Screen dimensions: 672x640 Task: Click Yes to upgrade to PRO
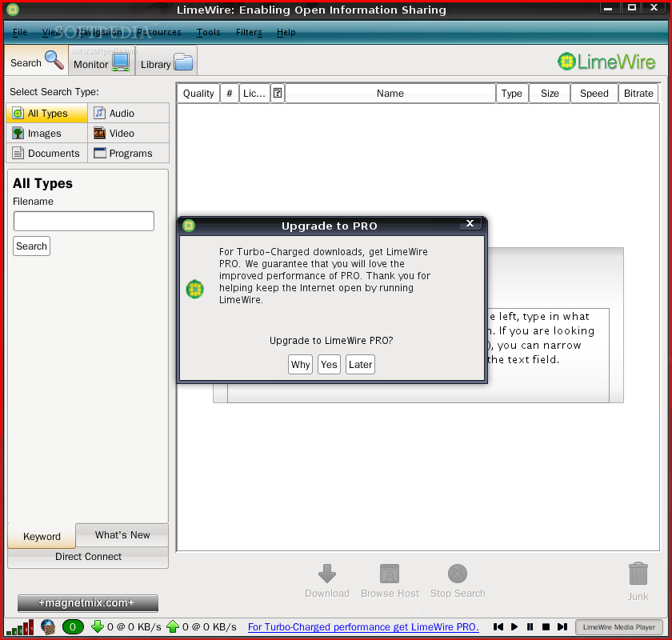point(329,364)
